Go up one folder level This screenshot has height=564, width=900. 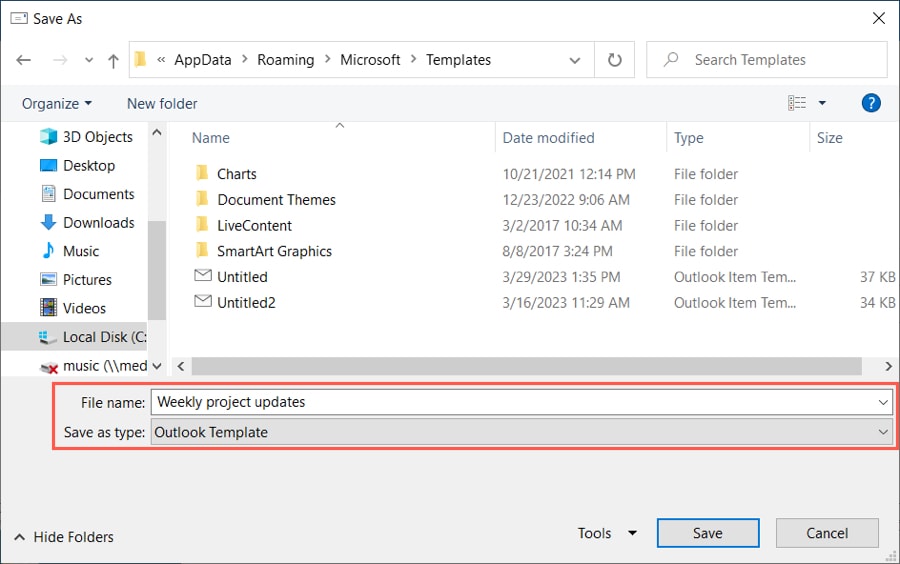113,60
